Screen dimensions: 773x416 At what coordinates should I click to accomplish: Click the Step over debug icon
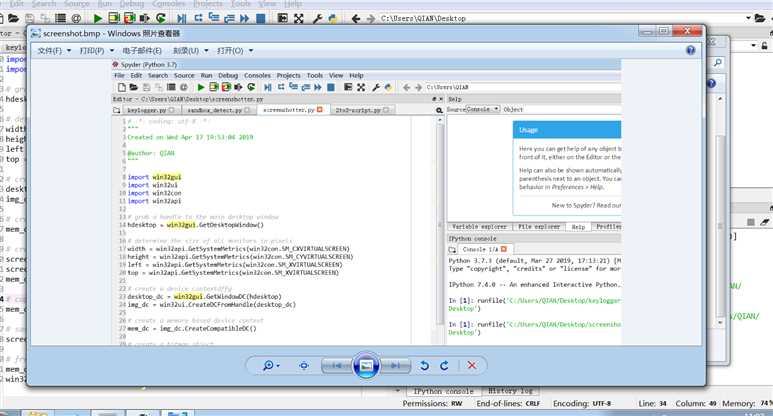coord(198,18)
